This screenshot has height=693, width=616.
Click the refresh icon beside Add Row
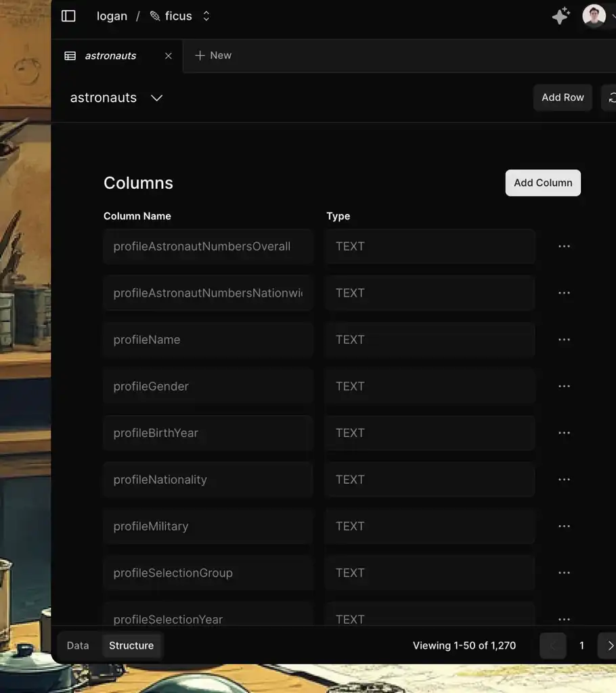pos(610,97)
